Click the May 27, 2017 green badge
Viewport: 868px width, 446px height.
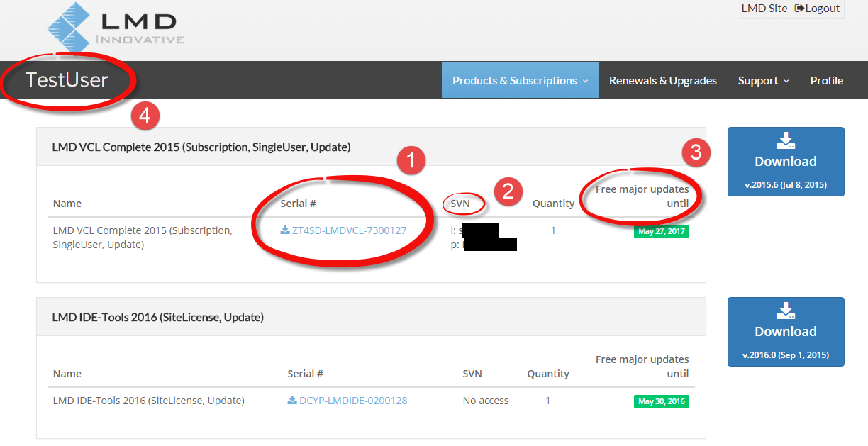[x=661, y=231]
